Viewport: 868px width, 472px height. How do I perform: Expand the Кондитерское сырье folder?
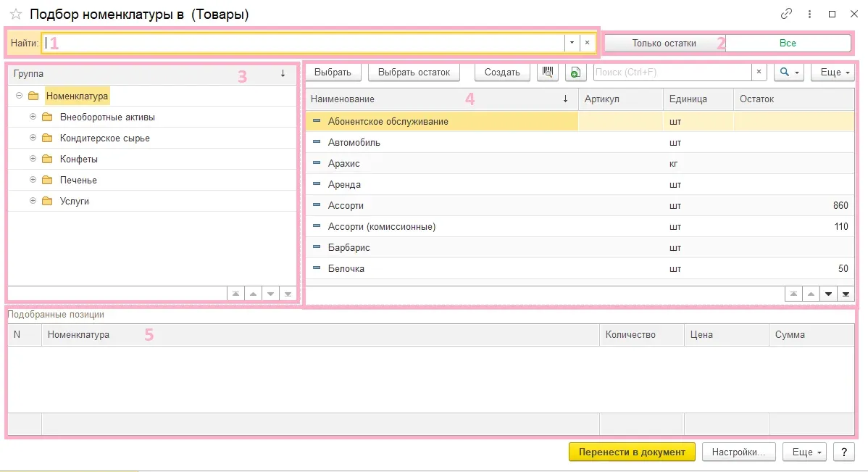pyautogui.click(x=33, y=138)
